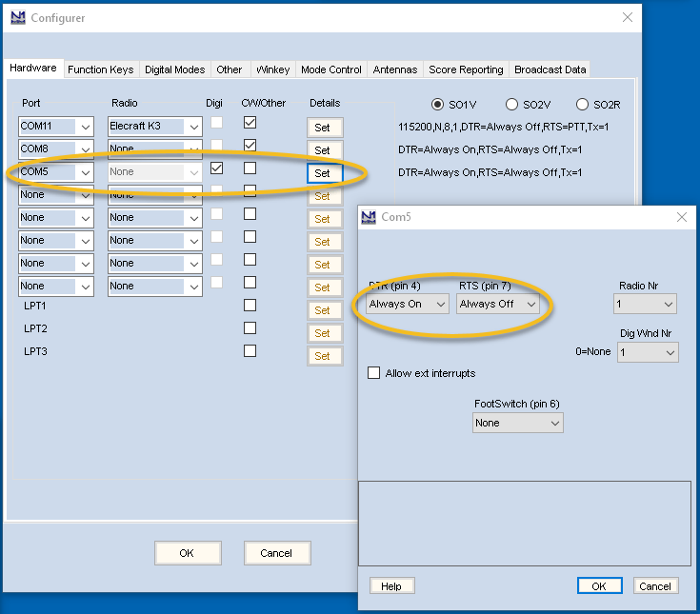Close the Configurer window
The width and height of the screenshot is (700, 614).
(x=628, y=17)
